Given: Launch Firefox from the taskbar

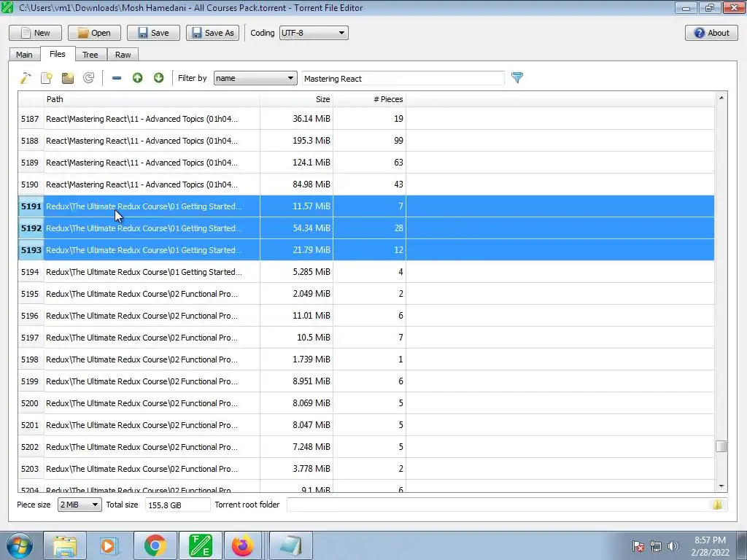Looking at the screenshot, I should [x=243, y=545].
